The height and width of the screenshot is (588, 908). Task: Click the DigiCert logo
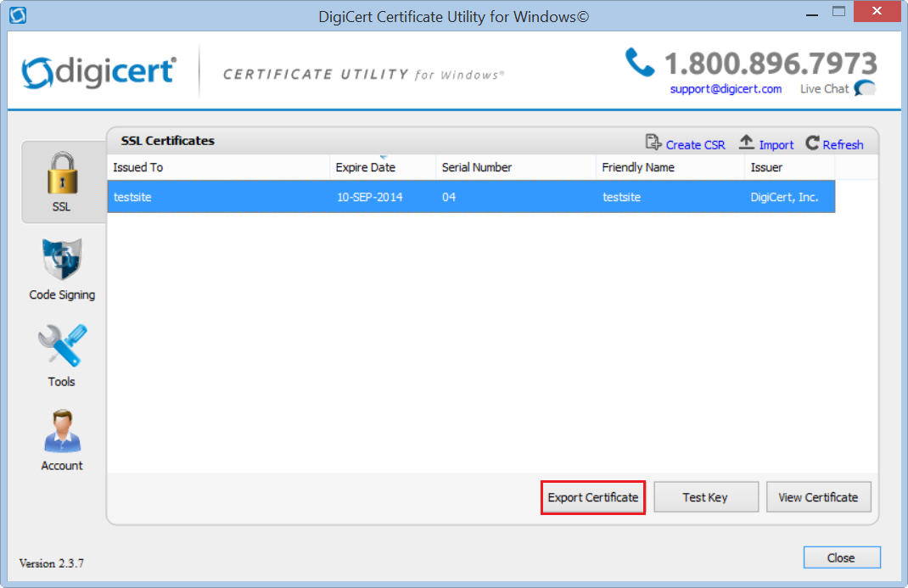point(98,72)
